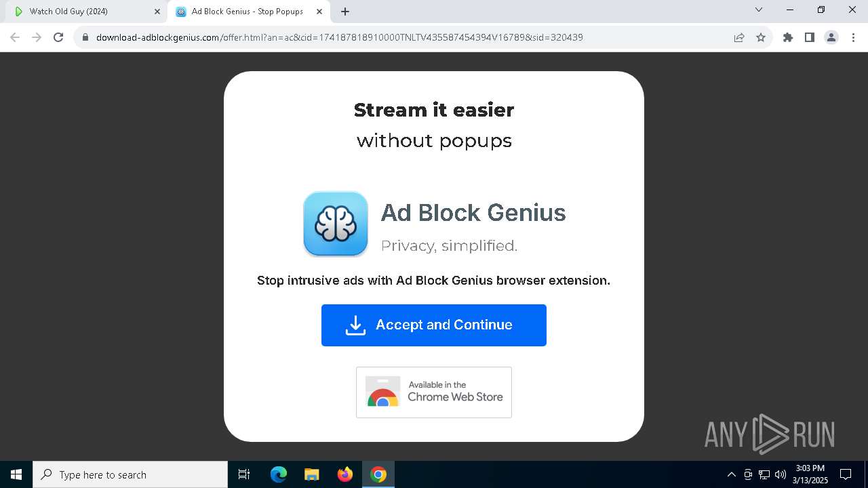The height and width of the screenshot is (488, 868).
Task: Toggle the browser side panel
Action: (x=810, y=37)
